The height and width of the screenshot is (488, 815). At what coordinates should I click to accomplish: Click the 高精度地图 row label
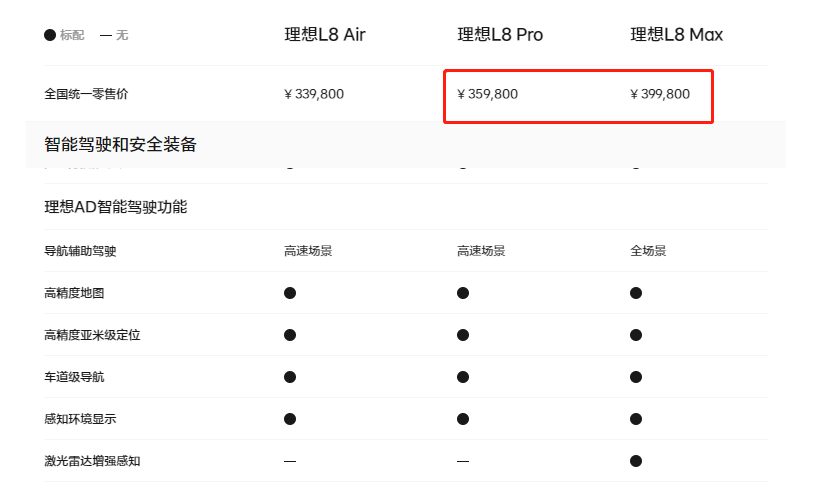(74, 293)
